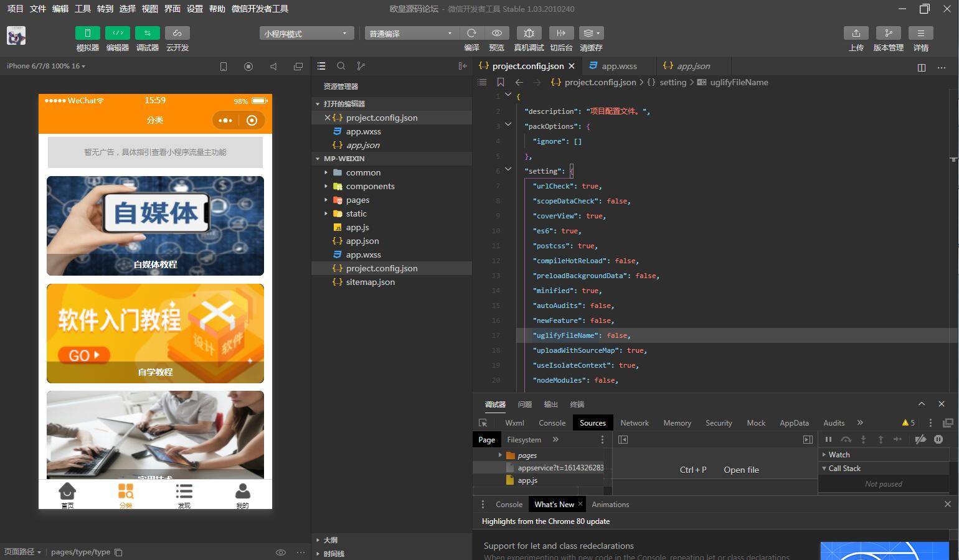Toggle the Debugger (调试器) panel icon
Screen dimensions: 959x560
pos(147,33)
